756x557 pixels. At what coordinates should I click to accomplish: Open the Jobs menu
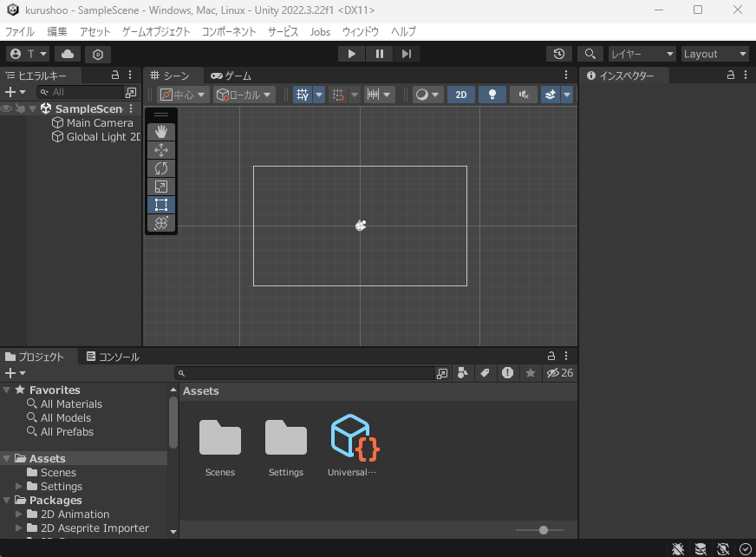click(320, 32)
